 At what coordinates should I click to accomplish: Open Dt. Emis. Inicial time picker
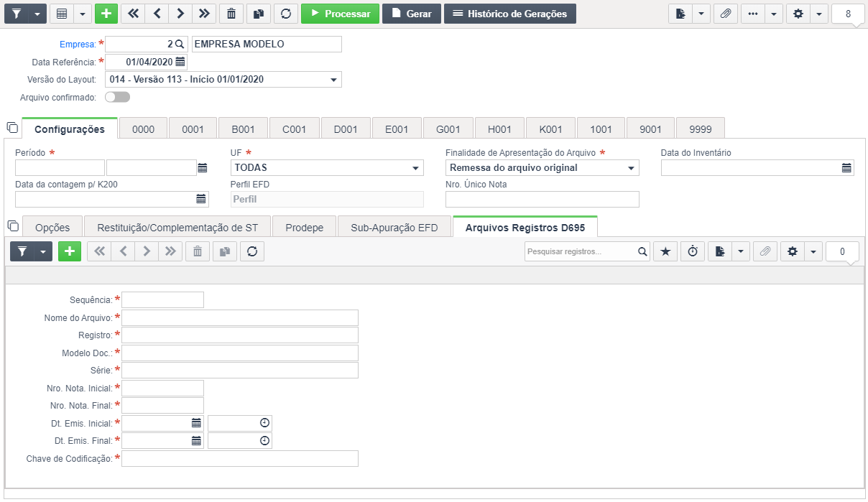(x=264, y=423)
